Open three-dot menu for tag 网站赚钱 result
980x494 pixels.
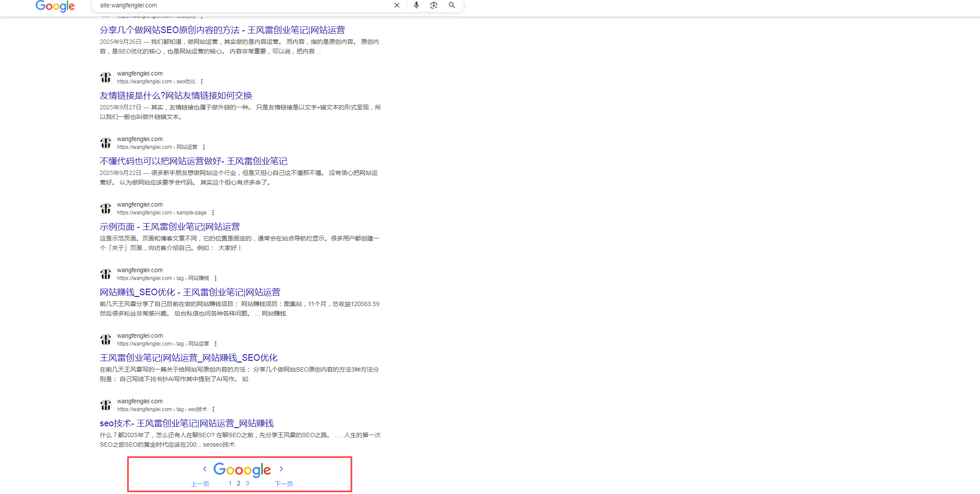coord(216,278)
